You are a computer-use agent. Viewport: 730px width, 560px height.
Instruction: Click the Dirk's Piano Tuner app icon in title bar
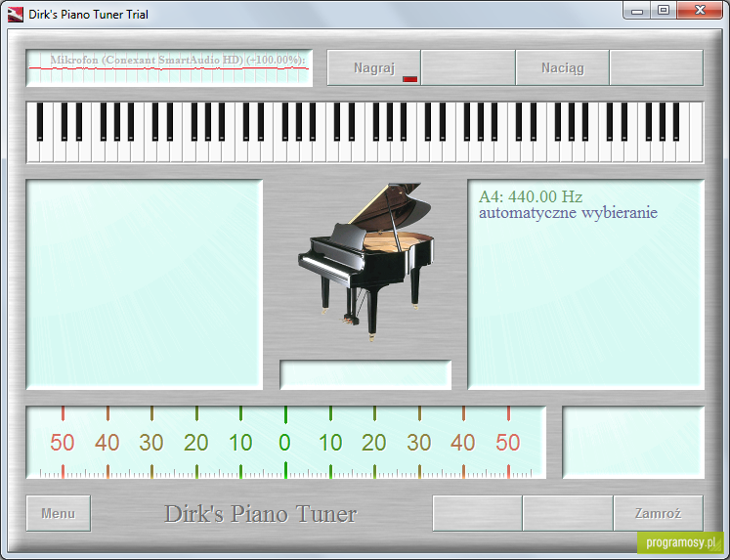click(x=16, y=15)
